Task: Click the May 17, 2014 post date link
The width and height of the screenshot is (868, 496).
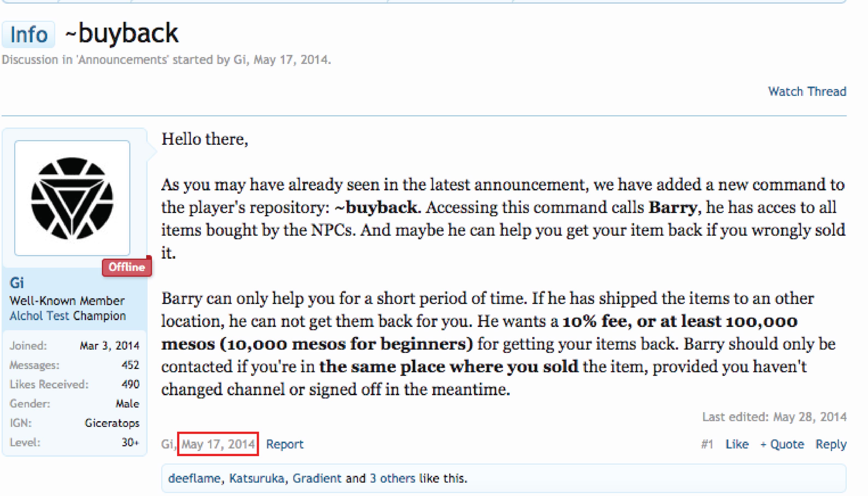Action: coord(218,444)
